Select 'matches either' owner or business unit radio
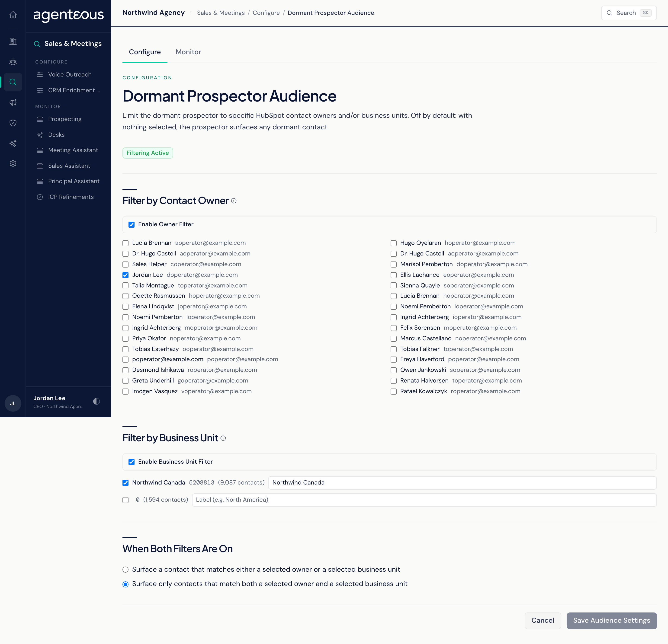This screenshot has height=644, width=668. coord(125,570)
